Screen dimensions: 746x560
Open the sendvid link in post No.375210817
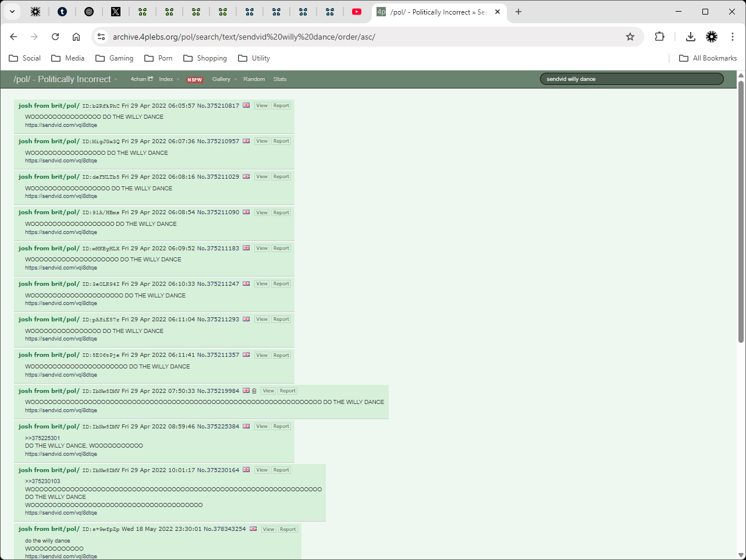coord(61,125)
